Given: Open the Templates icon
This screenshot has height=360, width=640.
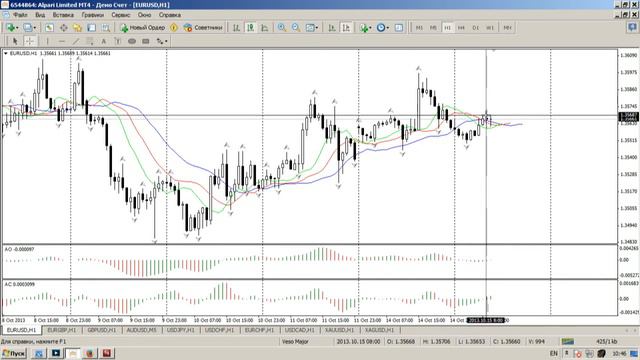Looking at the screenshot, I should [x=399, y=28].
